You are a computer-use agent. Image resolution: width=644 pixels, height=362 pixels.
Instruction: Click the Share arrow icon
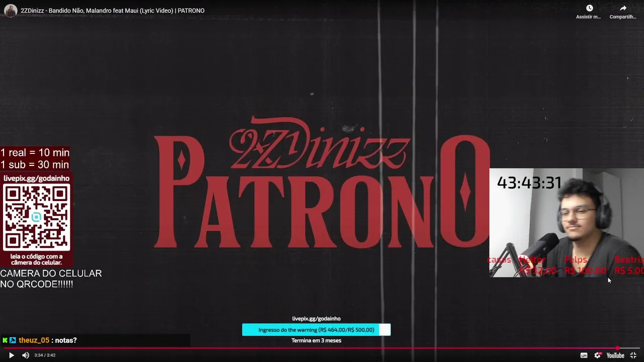623,8
